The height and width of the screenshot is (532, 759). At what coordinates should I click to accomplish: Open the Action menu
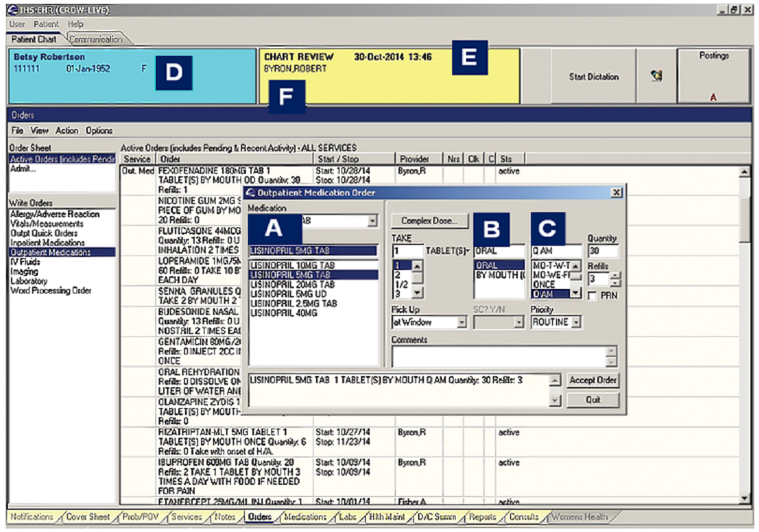coord(67,130)
